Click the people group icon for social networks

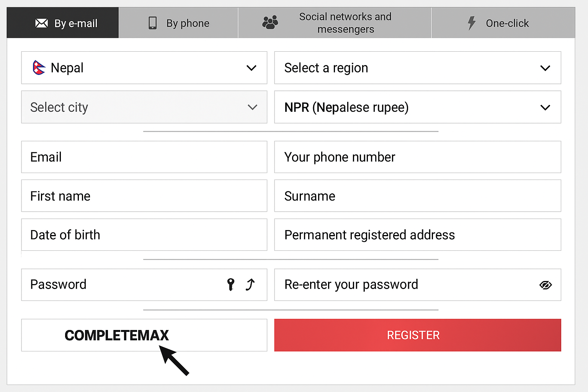[x=270, y=23]
